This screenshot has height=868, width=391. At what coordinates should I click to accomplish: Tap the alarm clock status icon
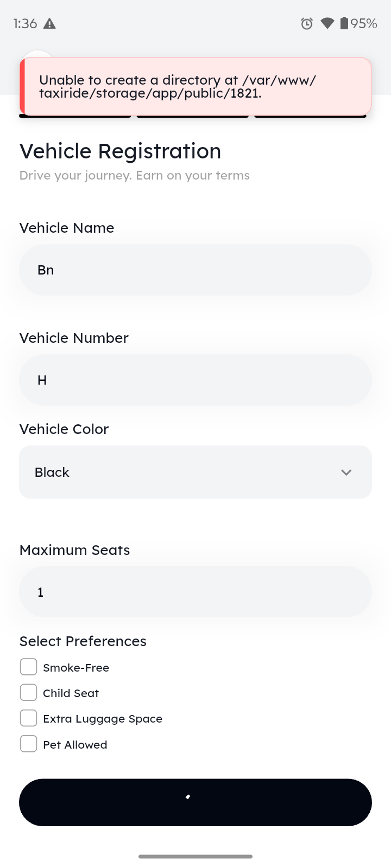click(x=307, y=23)
